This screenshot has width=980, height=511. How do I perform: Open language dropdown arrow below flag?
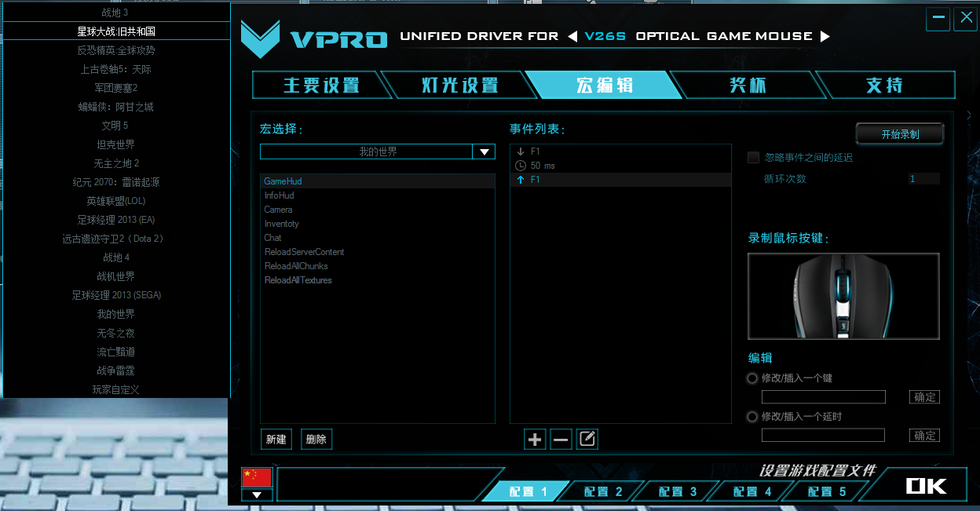click(257, 495)
